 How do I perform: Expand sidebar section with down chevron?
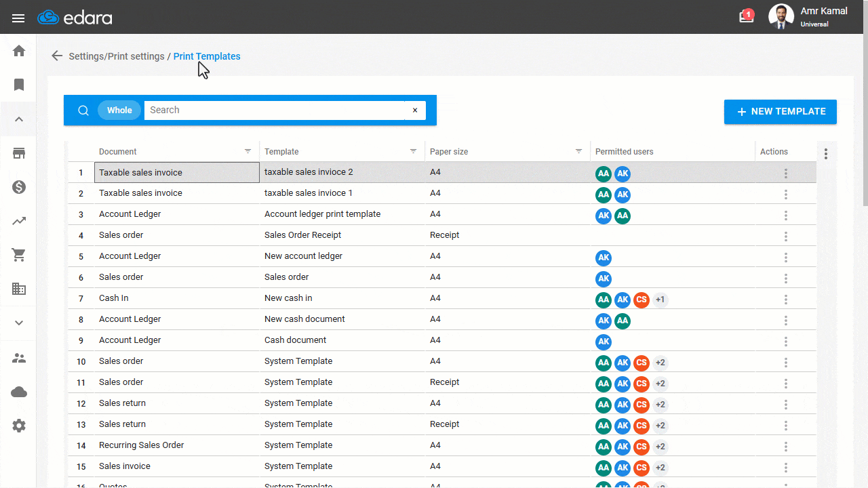[x=19, y=323]
